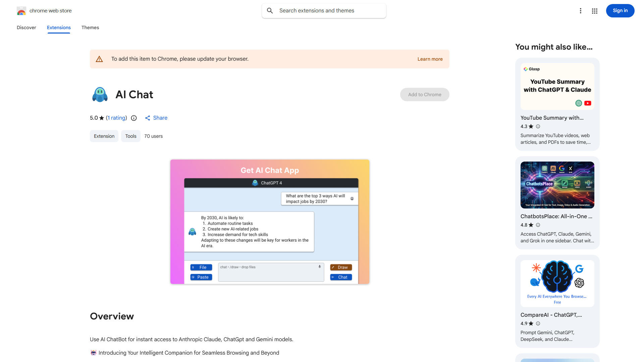Viewport: 644px width, 362px height.
Task: Open the Google apps grid
Action: coord(595,11)
